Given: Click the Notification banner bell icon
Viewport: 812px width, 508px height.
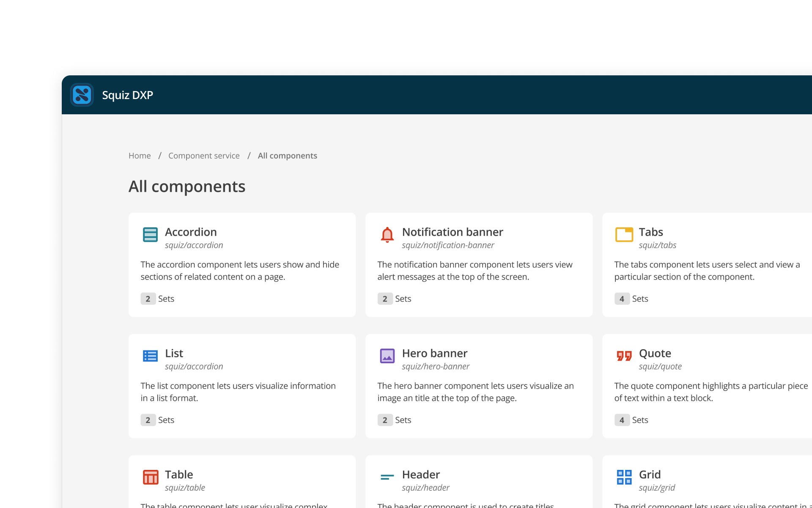Looking at the screenshot, I should tap(387, 235).
